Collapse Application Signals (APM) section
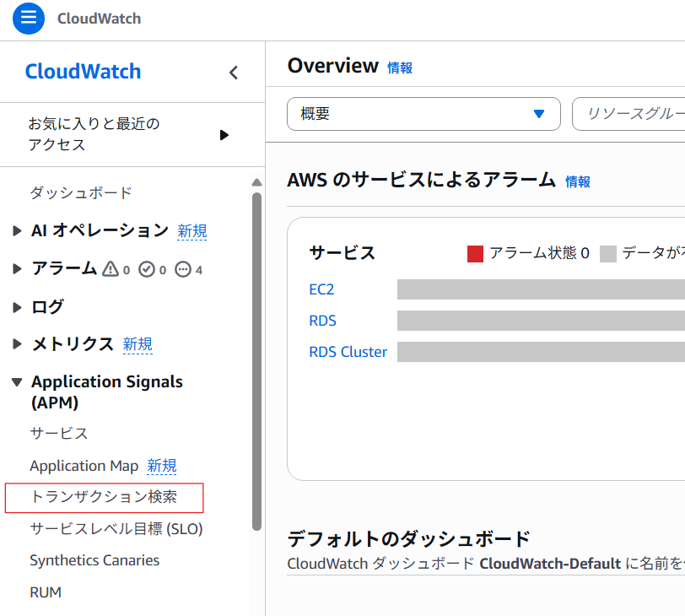Viewport: 685px width, 616px height. [18, 382]
